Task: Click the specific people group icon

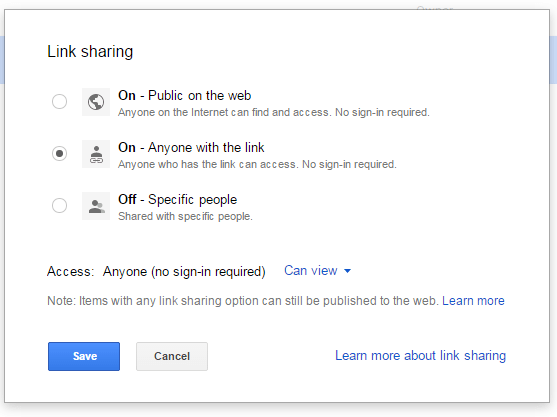Action: [x=96, y=206]
